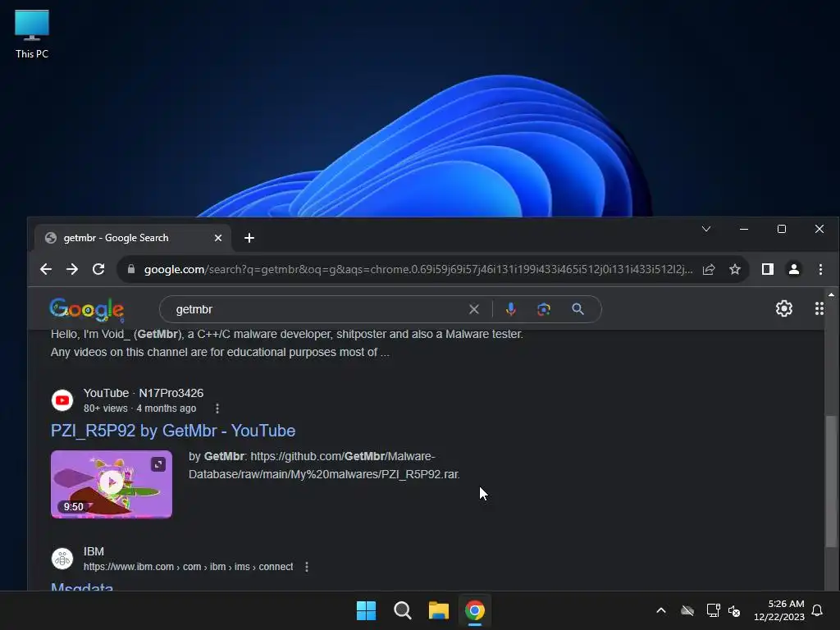Image resolution: width=840 pixels, height=630 pixels.
Task: Click the github.com/GetMbr/Malware- snippet text
Action: (343, 456)
